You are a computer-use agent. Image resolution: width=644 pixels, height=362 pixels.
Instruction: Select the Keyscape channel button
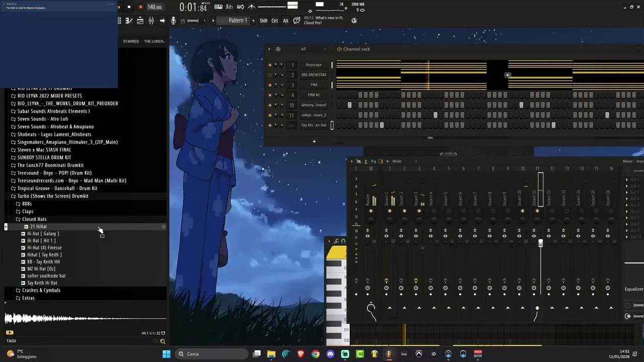coord(314,65)
